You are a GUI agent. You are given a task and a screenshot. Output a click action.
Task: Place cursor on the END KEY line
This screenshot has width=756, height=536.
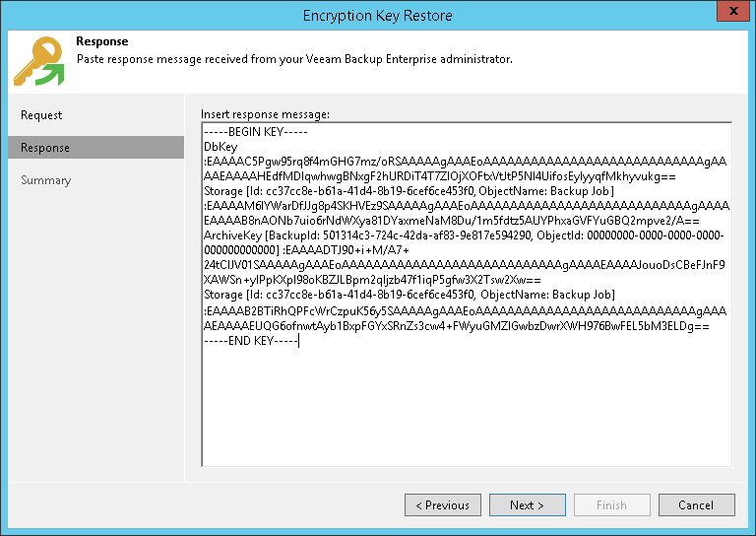coord(251,341)
